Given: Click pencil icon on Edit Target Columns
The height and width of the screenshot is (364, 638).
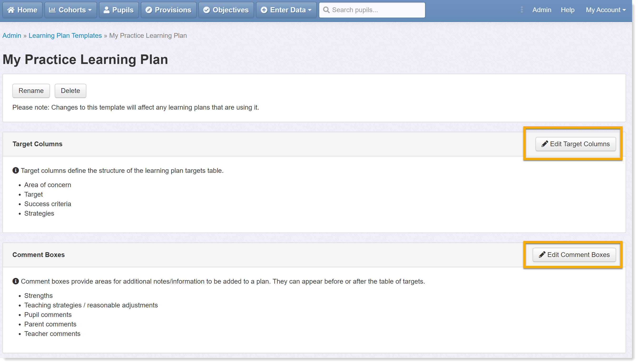Looking at the screenshot, I should (545, 144).
